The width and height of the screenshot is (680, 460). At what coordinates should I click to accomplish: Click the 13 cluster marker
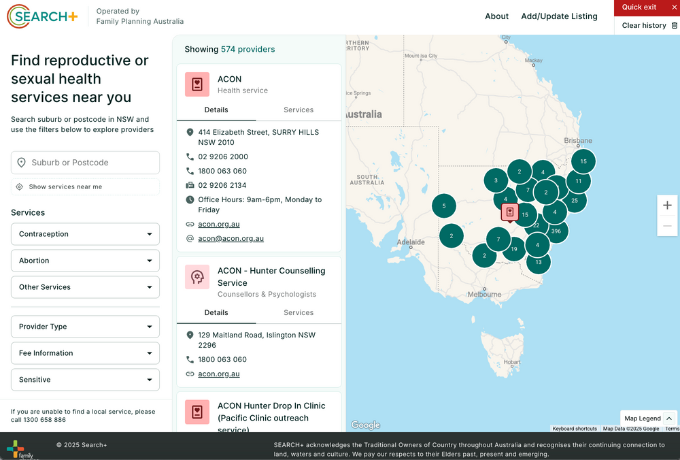pos(538,262)
